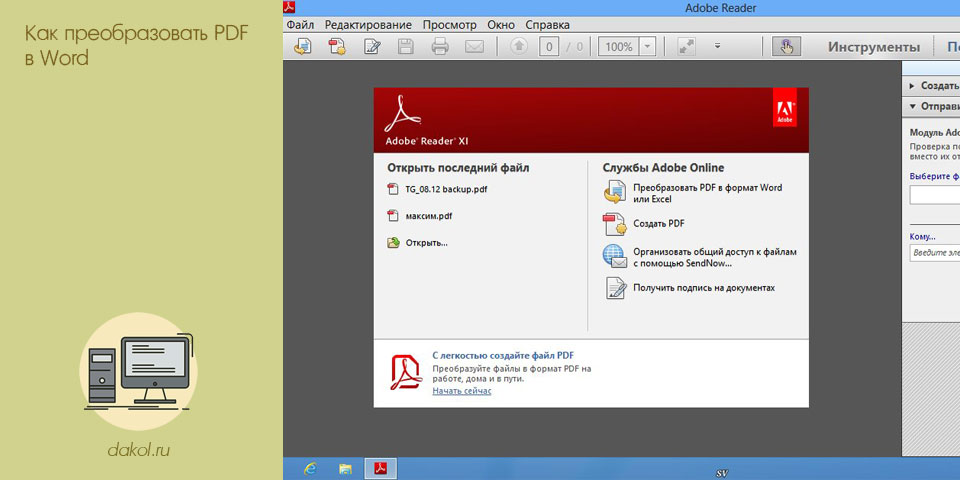Click the email envelope toolbar icon
This screenshot has width=960, height=480.
[474, 47]
